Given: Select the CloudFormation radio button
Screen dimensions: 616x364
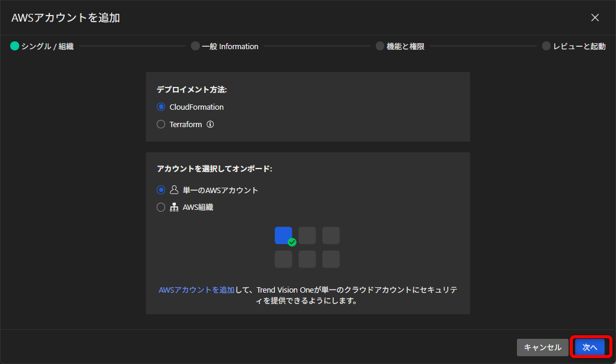Looking at the screenshot, I should (x=161, y=107).
